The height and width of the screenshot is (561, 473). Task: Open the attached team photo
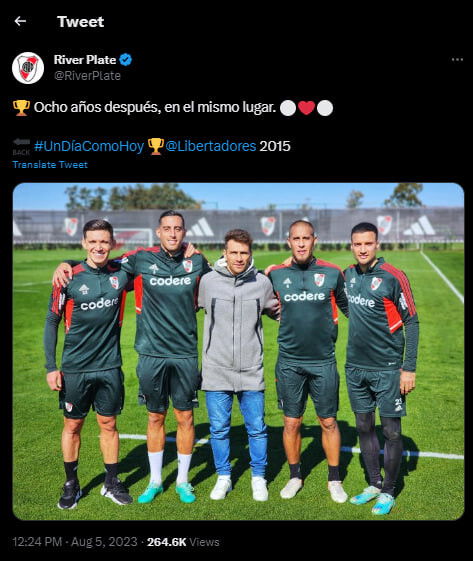click(x=238, y=351)
